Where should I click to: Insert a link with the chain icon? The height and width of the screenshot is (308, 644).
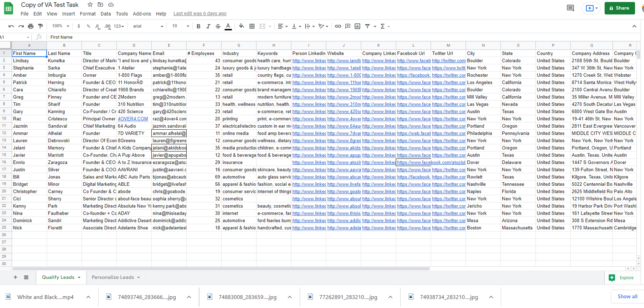point(338,26)
